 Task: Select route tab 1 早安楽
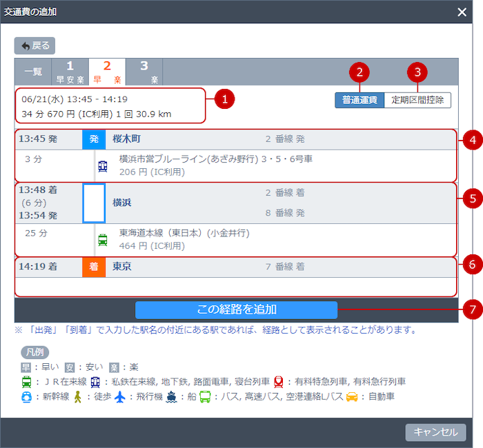pyautogui.click(x=70, y=72)
